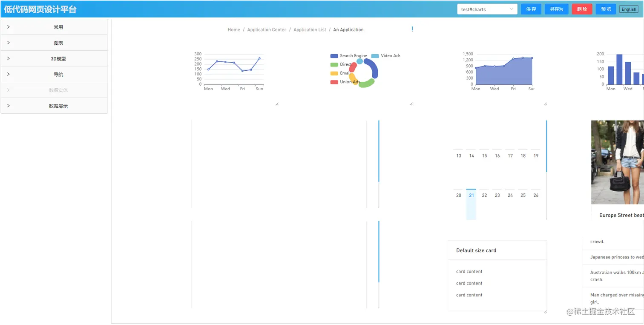Click the Search Engine legend swatch
Image resolution: width=644 pixels, height=325 pixels.
click(334, 56)
